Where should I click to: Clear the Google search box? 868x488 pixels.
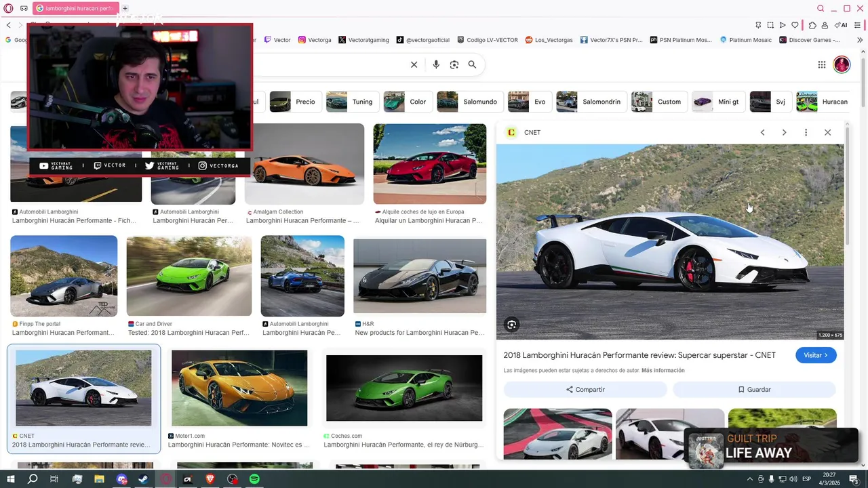click(414, 64)
